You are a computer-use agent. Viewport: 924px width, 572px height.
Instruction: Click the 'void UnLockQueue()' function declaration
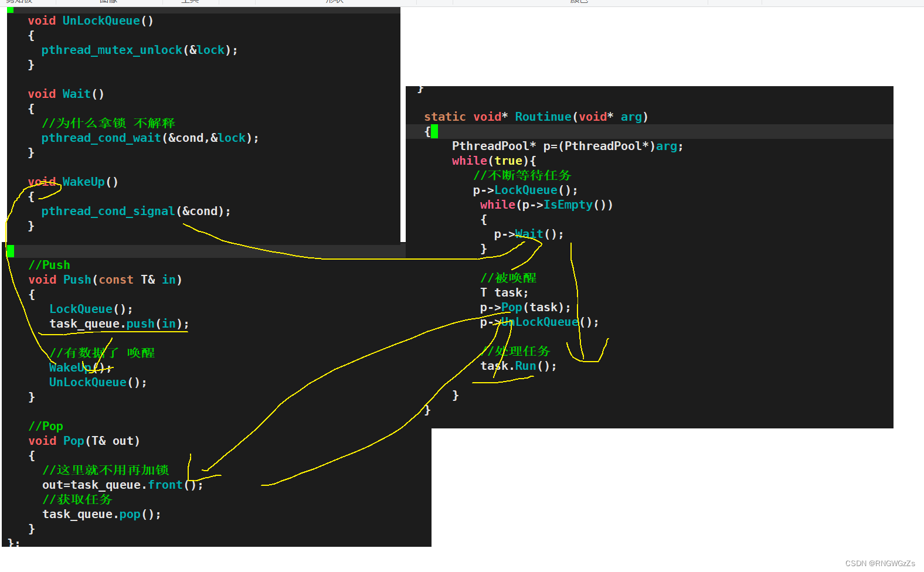pos(91,21)
